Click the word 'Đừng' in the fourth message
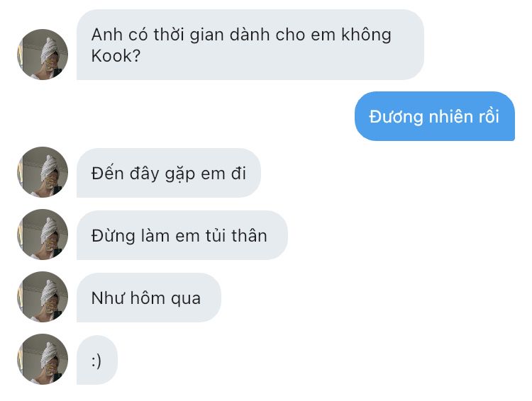 point(113,236)
